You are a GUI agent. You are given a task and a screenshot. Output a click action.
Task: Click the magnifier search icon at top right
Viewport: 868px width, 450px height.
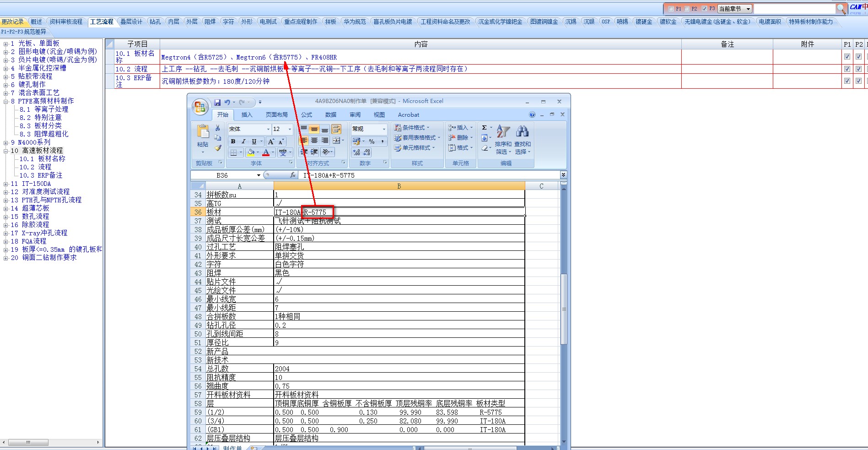(x=841, y=9)
